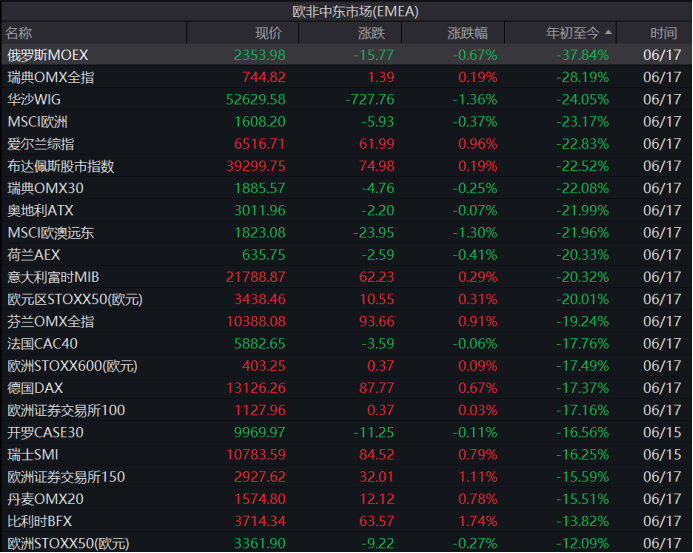Click 布达佩斯股市指数 price 39299.75
The width and height of the screenshot is (693, 553).
point(256,166)
